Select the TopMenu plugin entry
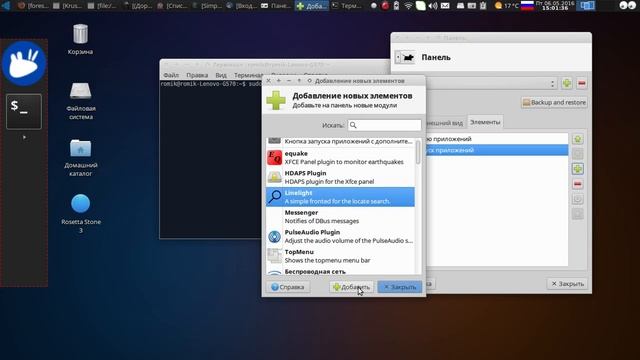 (340, 256)
